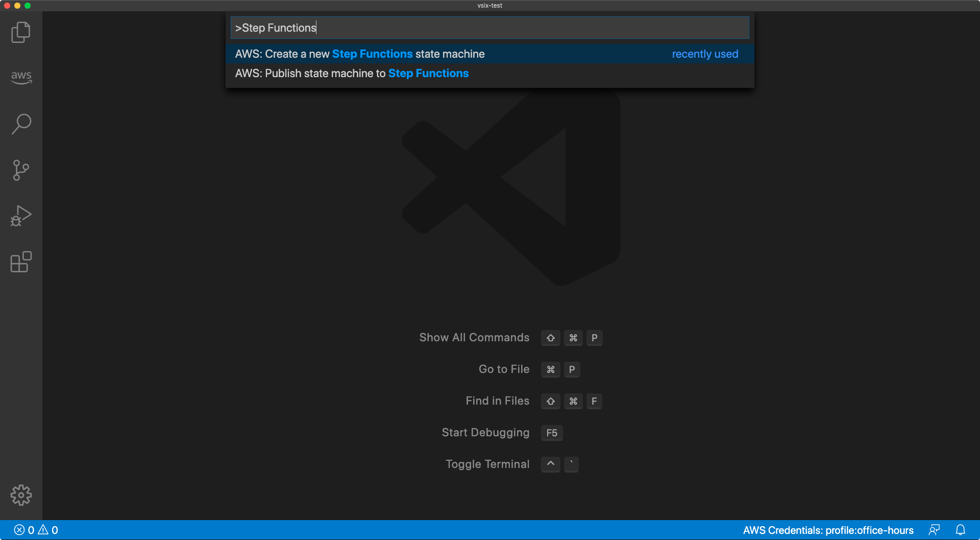
Task: Click the 'Go to File' label
Action: pyautogui.click(x=504, y=369)
